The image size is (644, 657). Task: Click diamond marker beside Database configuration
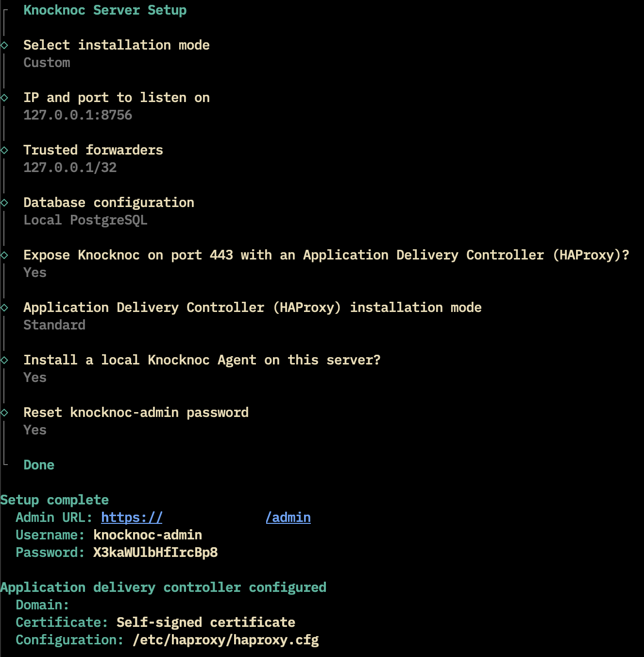pyautogui.click(x=4, y=203)
